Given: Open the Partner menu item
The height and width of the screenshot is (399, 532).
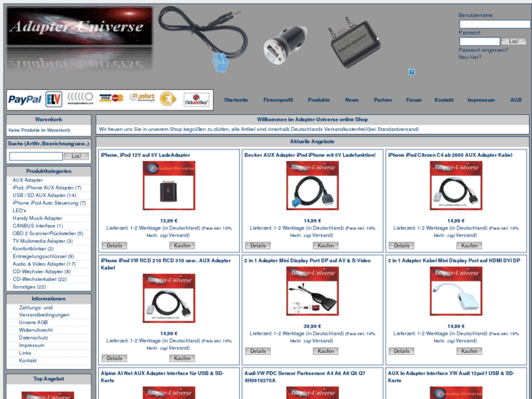Looking at the screenshot, I should point(383,100).
